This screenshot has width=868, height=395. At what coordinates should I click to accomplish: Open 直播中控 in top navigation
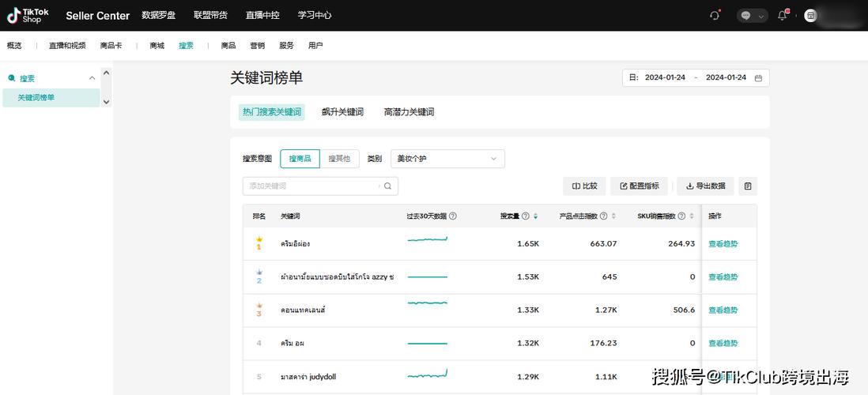point(262,16)
